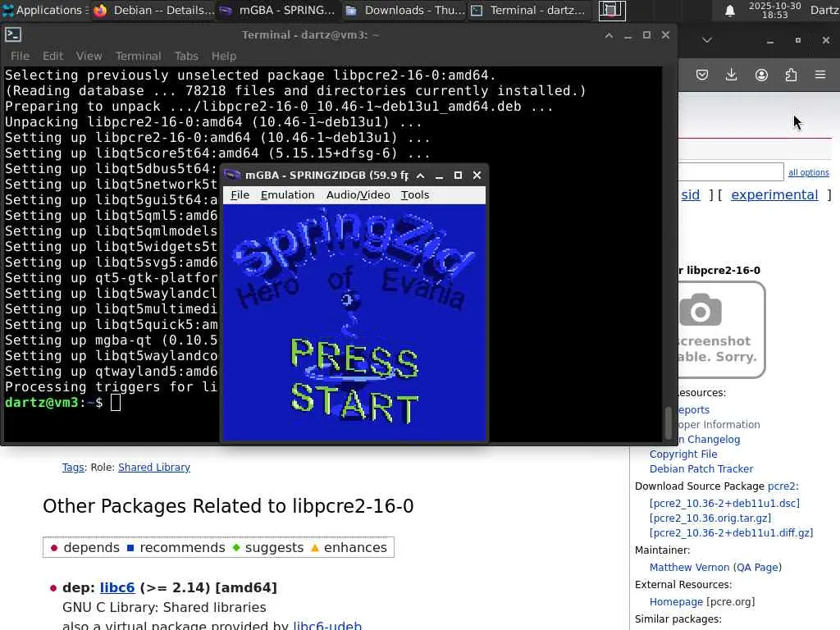Open Firefox downloads icon
This screenshot has width=840, height=630.
[731, 75]
